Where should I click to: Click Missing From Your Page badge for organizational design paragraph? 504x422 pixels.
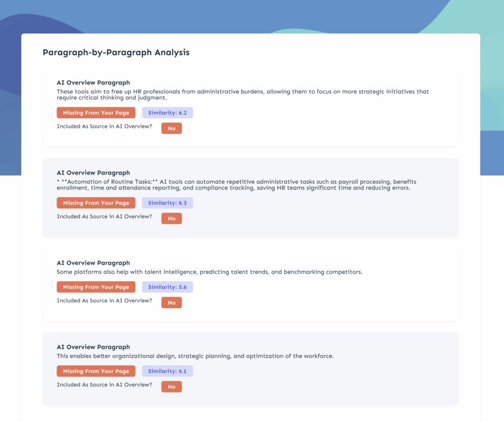(96, 371)
